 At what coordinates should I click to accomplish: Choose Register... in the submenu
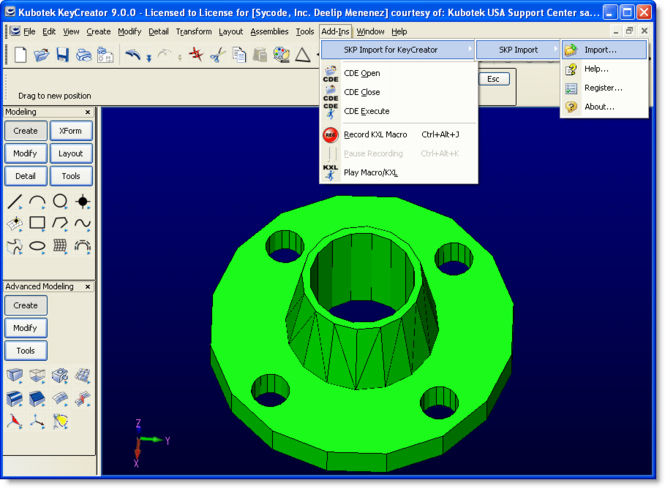(604, 88)
